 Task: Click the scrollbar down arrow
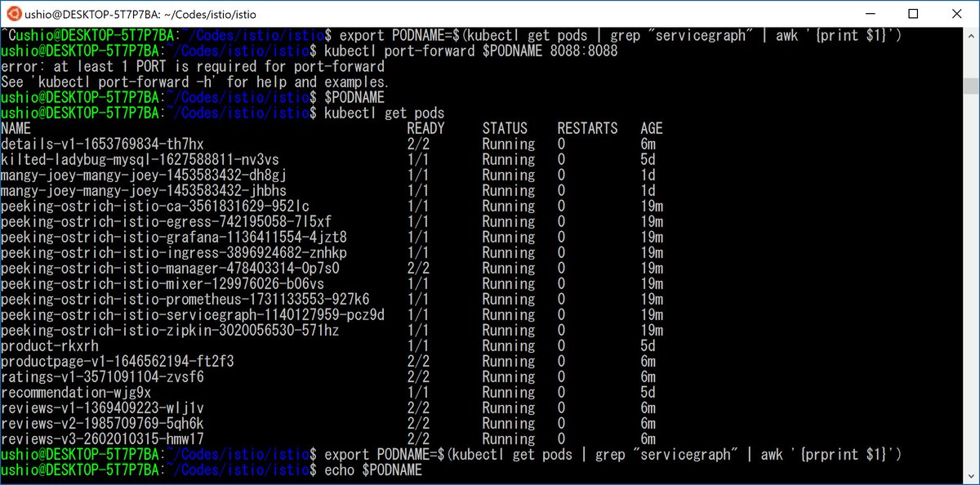pyautogui.click(x=972, y=477)
